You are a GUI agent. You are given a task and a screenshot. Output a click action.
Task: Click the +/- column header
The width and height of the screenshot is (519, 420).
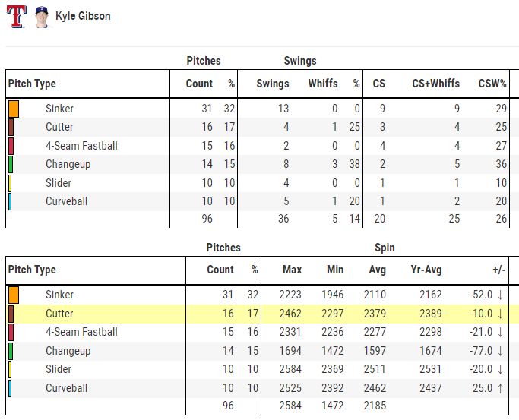click(x=498, y=270)
